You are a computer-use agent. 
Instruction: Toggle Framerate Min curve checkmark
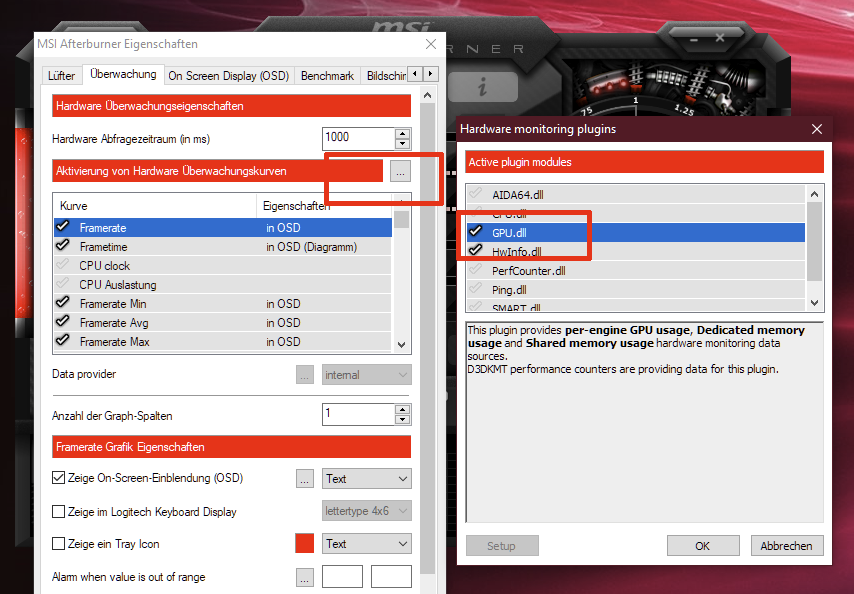[x=63, y=302]
